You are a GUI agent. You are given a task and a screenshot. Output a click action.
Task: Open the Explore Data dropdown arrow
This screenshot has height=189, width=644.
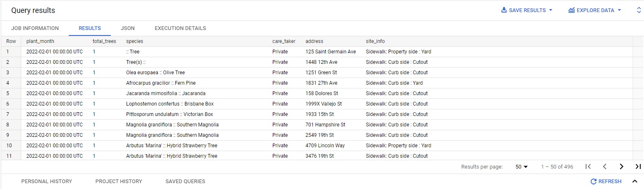(619, 10)
